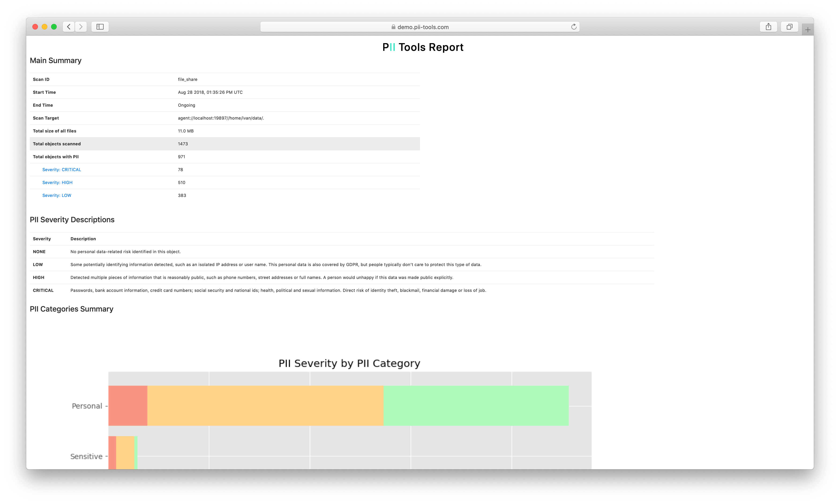The image size is (840, 504).
Task: Click the CRITICAL count 78
Action: pos(180,170)
